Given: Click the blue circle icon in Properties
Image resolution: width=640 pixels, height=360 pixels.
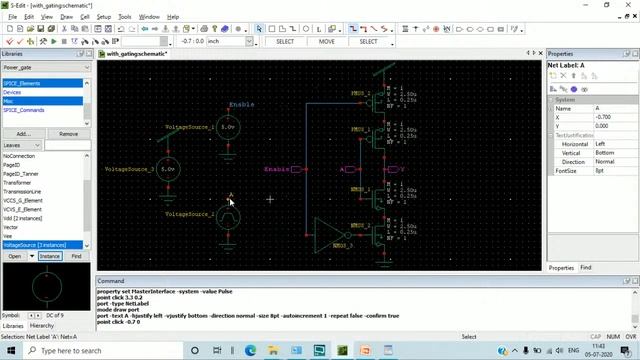Looking at the screenshot, I should click(574, 89).
